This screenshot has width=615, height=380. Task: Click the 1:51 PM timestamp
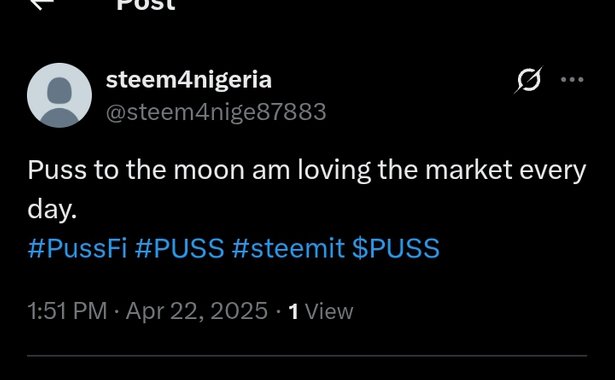(x=67, y=311)
